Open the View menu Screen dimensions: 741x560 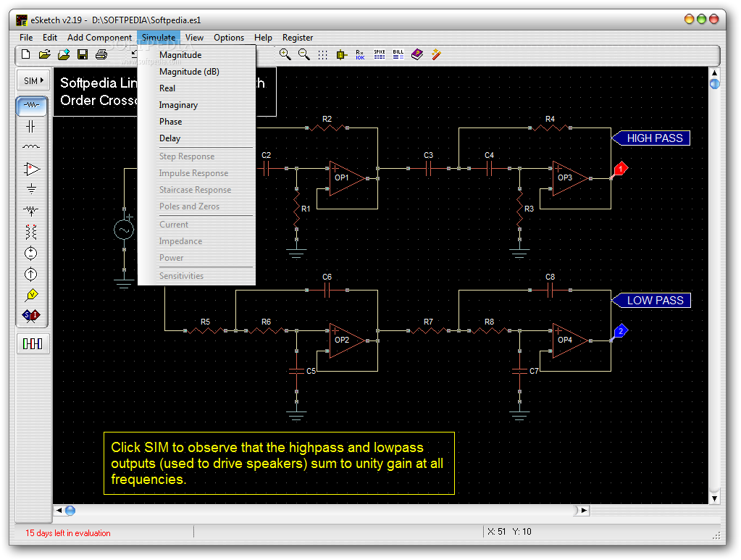click(x=194, y=38)
